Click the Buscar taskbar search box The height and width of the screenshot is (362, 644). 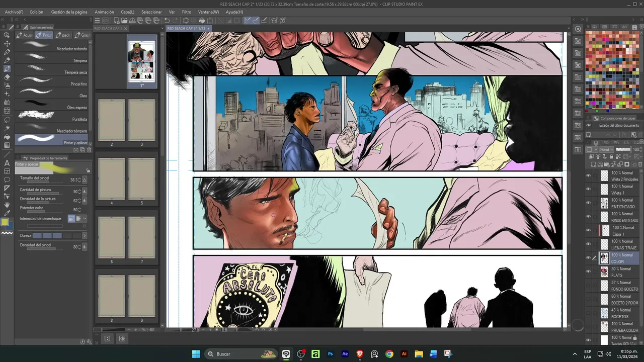point(242,354)
